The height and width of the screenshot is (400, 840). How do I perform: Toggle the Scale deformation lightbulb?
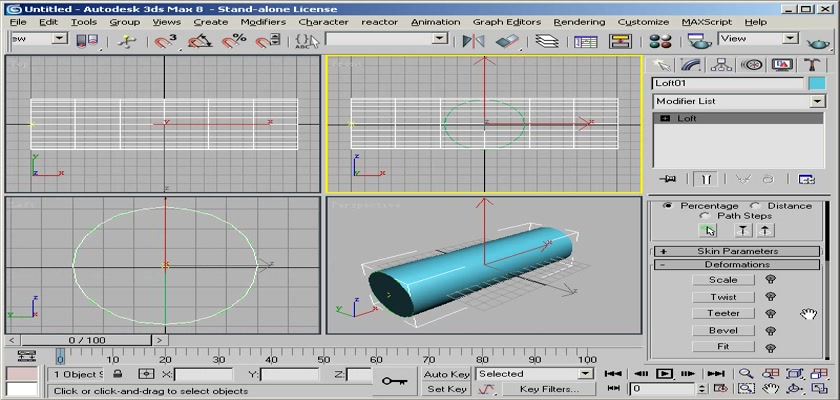coord(770,279)
